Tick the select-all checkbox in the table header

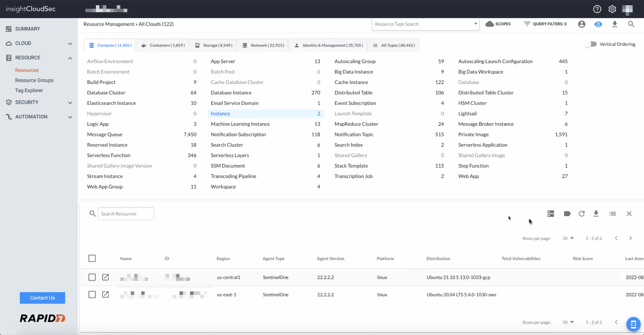pos(92,258)
